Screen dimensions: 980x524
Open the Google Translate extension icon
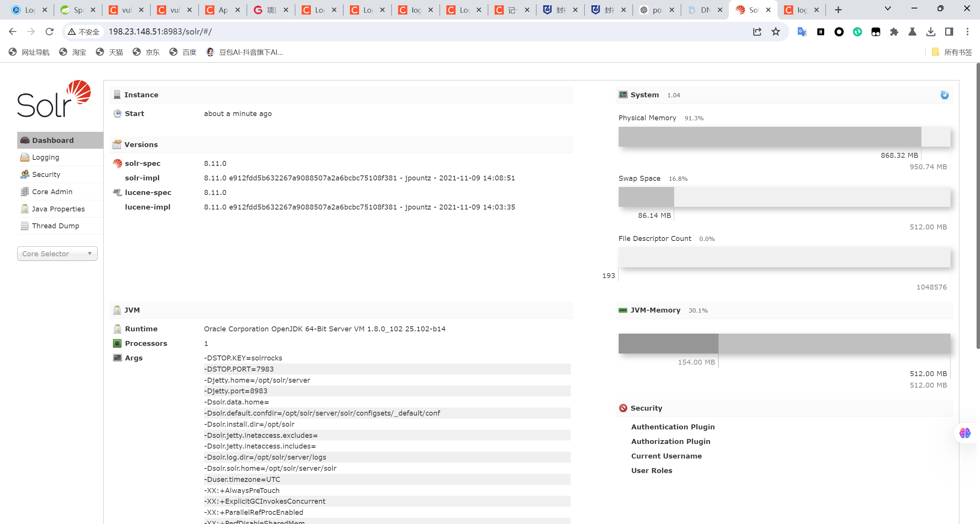coord(802,32)
